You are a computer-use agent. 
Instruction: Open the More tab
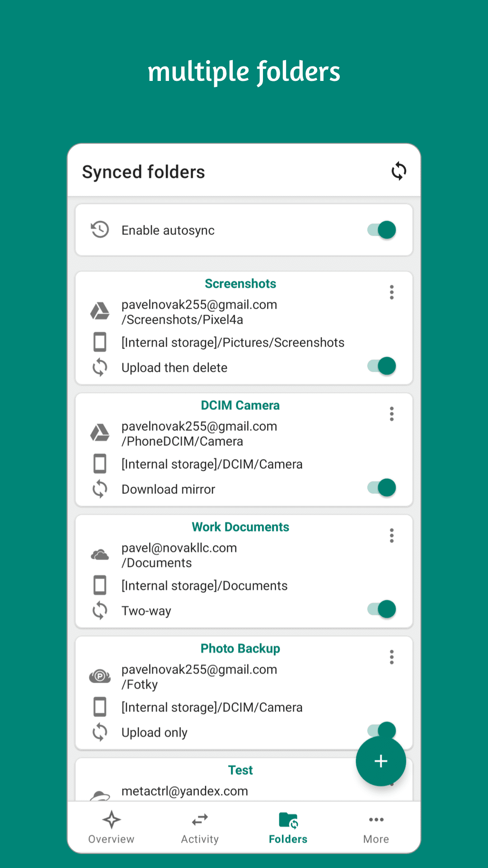point(376,827)
